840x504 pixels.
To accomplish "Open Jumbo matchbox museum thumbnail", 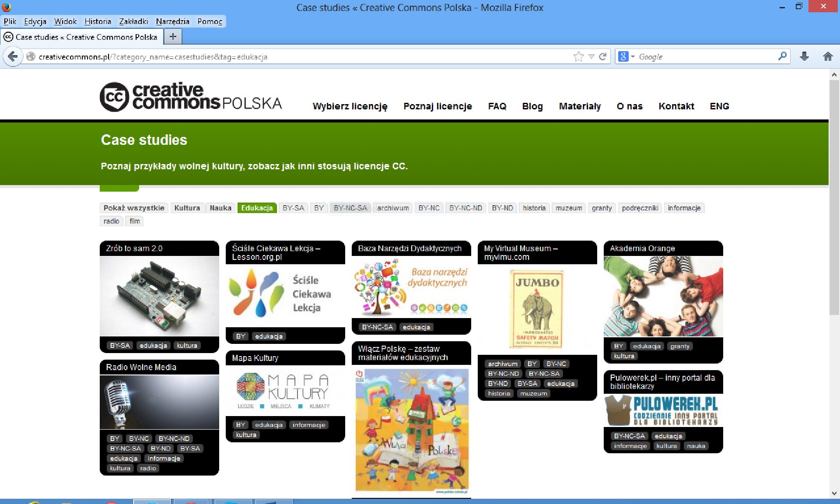I will tap(537, 309).
